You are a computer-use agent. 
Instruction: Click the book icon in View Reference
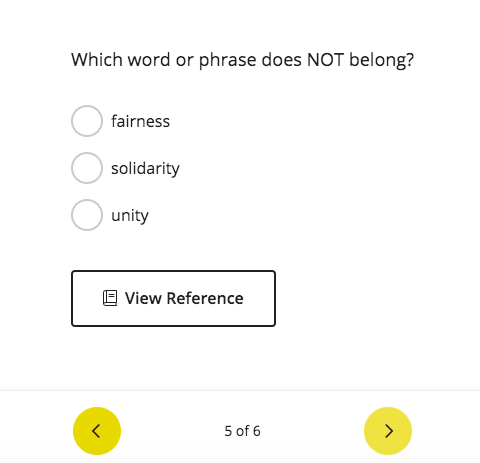(x=110, y=298)
